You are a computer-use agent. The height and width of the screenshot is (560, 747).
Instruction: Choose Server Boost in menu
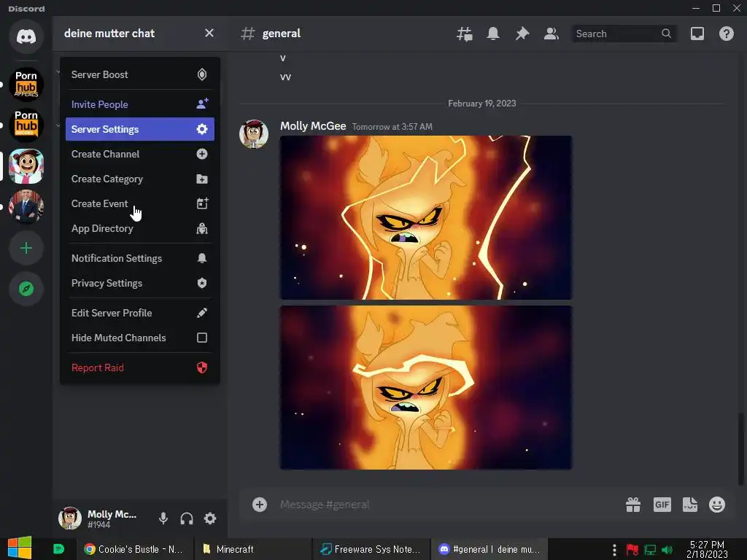click(139, 74)
